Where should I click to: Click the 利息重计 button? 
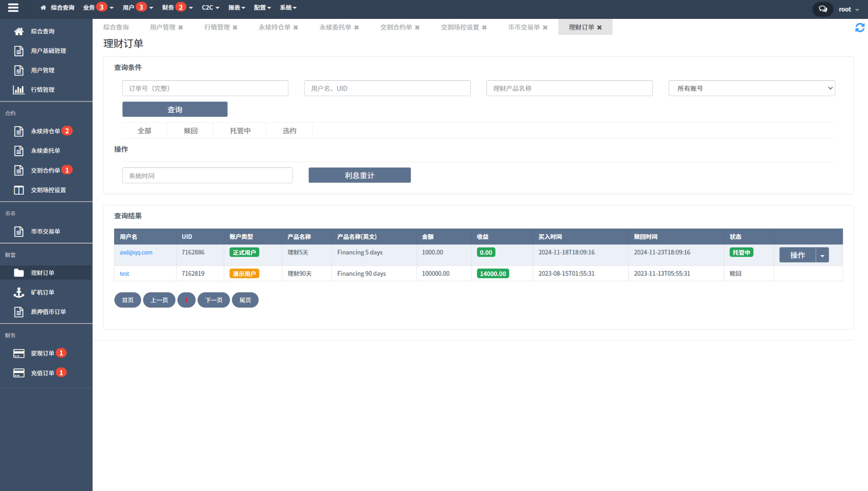point(360,175)
